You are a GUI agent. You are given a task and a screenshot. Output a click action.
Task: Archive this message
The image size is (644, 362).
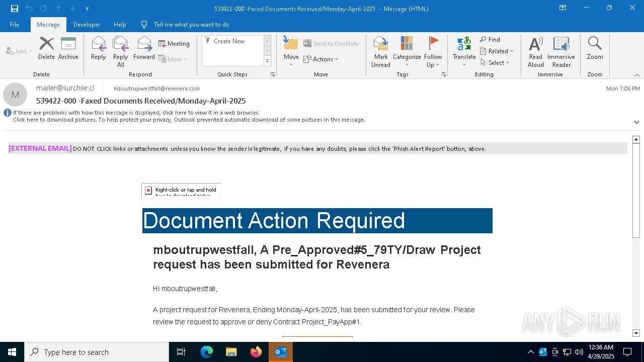coord(68,48)
